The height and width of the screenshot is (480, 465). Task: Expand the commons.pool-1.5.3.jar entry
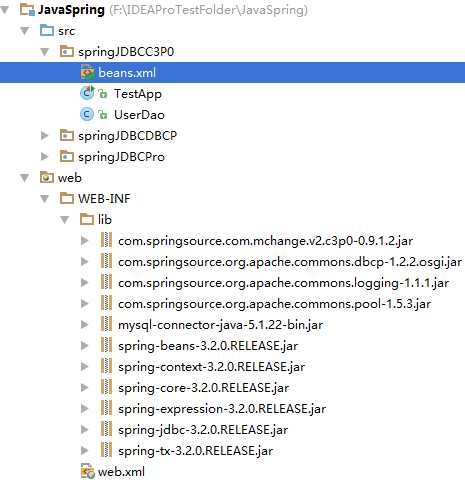(x=85, y=303)
